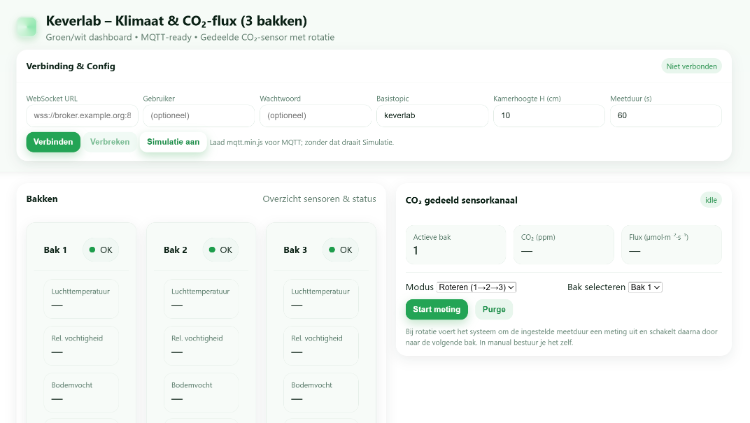Click the Kamerhoogte H (cm) field
750x423 pixels.
coord(548,116)
